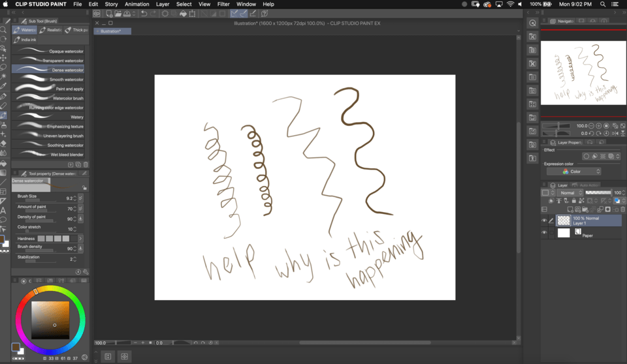The image size is (627, 364).
Task: Click the Undo arrow in the command bar
Action: (x=144, y=13)
